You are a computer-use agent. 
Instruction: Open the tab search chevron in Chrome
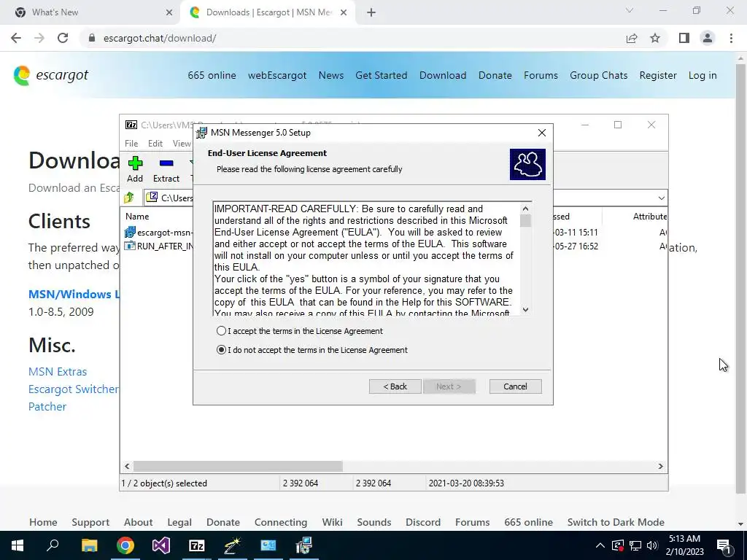[630, 10]
